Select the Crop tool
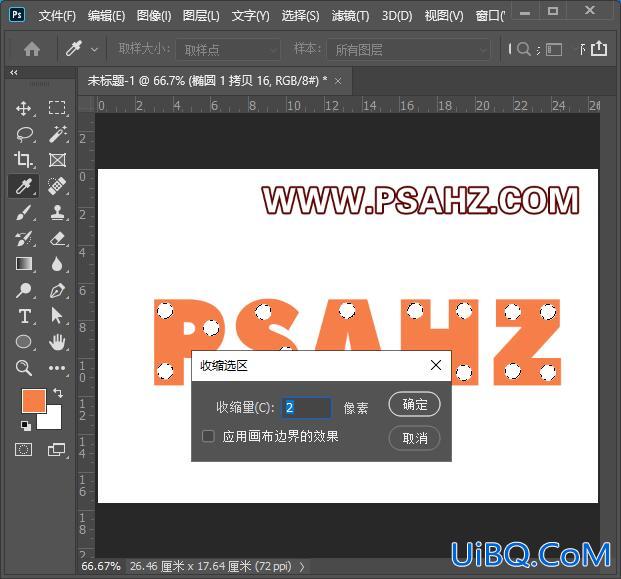Image resolution: width=621 pixels, height=579 pixels. coord(23,160)
